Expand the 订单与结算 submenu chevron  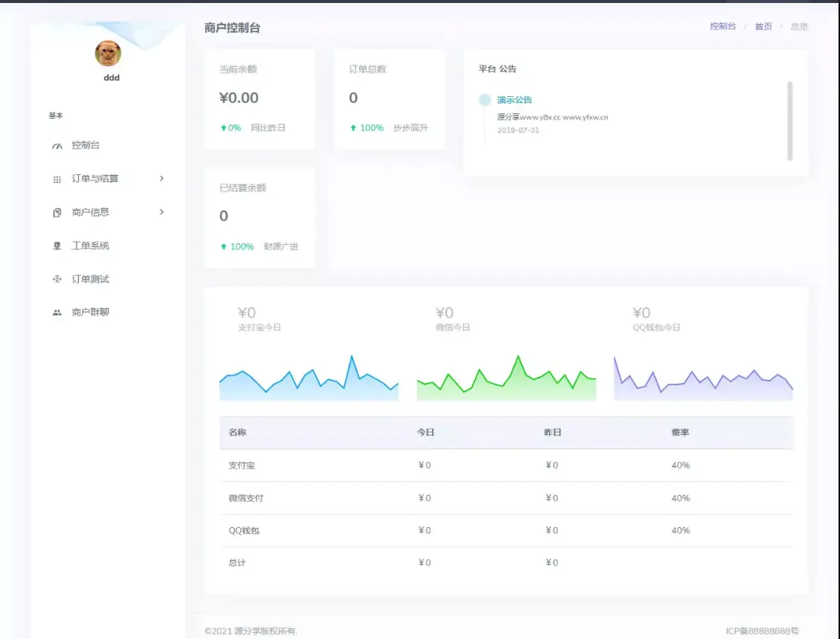160,178
